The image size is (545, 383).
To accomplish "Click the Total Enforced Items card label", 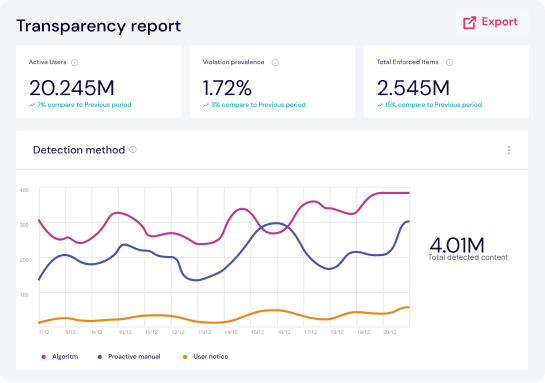I will 407,62.
